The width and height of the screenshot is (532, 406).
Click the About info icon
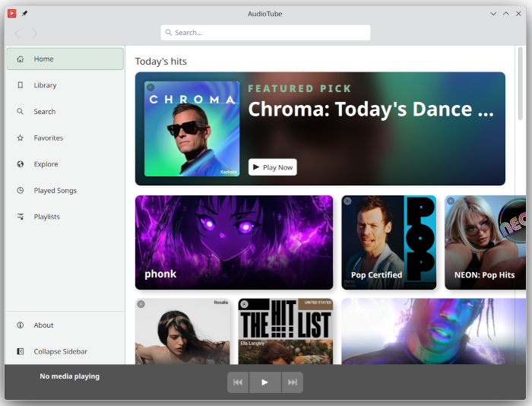coord(21,325)
